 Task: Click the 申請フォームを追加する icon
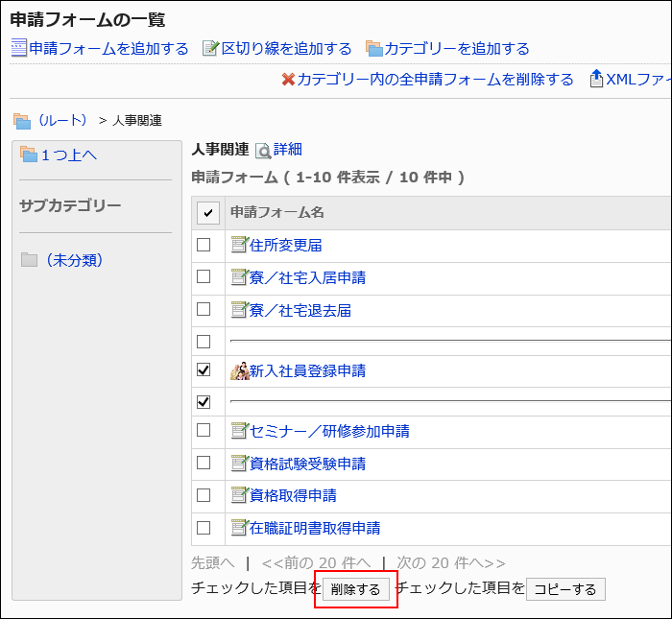[x=19, y=48]
